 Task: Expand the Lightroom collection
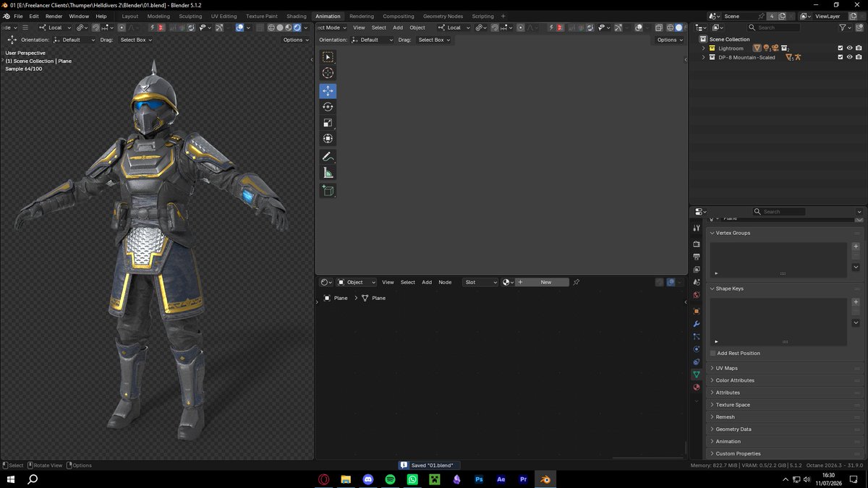coord(703,48)
